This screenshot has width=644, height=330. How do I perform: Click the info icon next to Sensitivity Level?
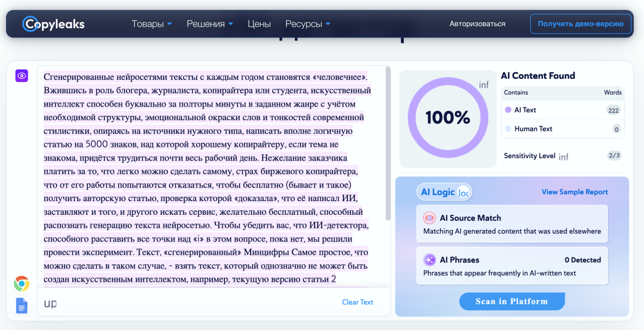click(x=564, y=157)
